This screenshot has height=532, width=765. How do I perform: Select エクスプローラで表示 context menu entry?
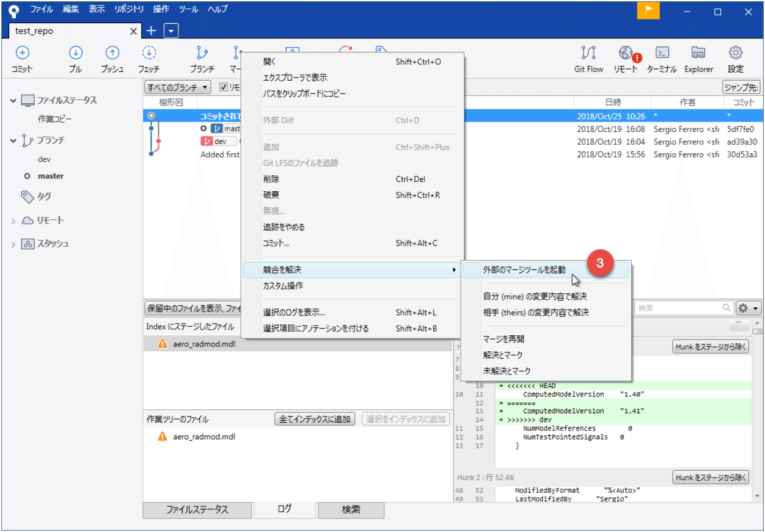[x=351, y=78]
